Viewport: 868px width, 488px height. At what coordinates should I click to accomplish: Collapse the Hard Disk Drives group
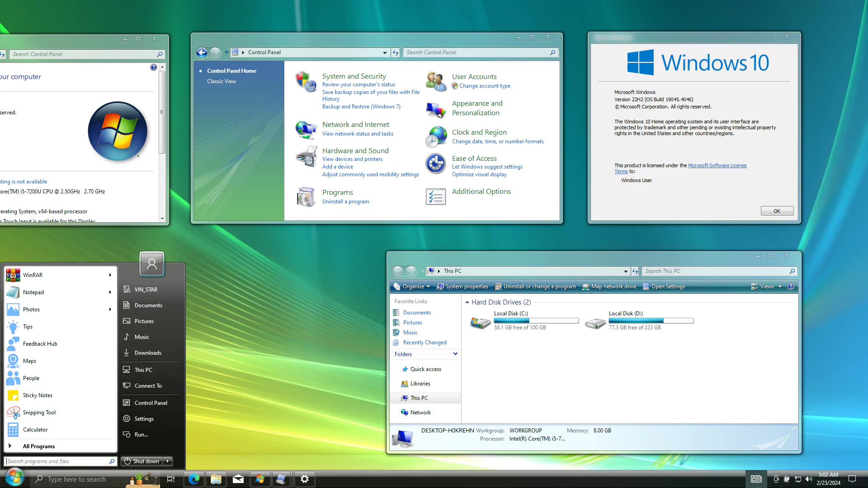(x=468, y=302)
